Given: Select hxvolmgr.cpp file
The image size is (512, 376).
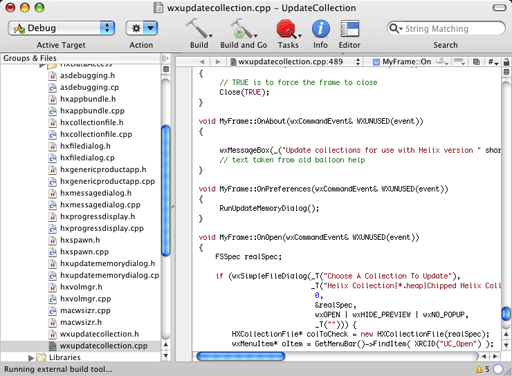Looking at the screenshot, I should (x=85, y=299).
